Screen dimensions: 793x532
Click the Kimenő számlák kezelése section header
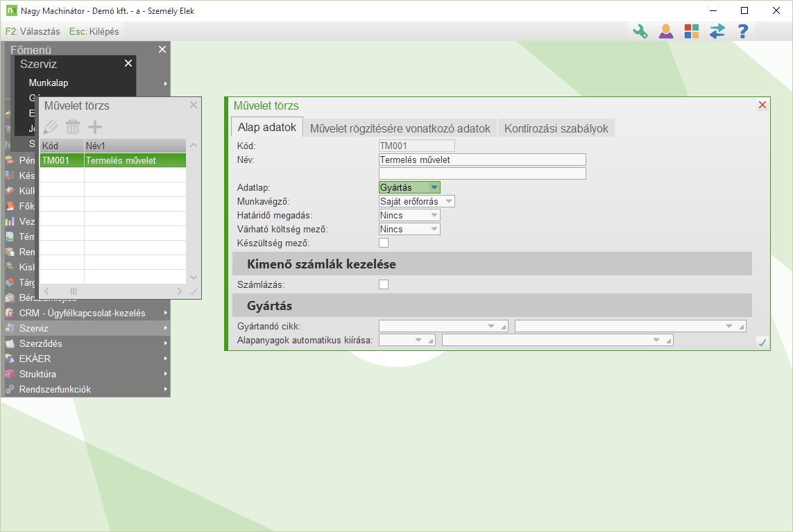pos(492,264)
